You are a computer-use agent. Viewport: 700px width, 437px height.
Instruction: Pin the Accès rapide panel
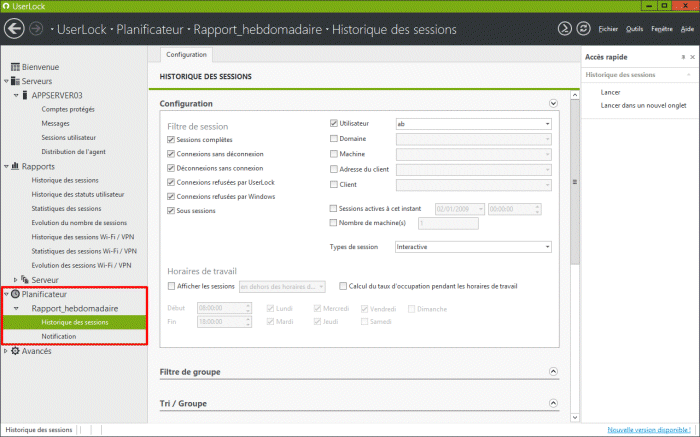click(x=683, y=57)
